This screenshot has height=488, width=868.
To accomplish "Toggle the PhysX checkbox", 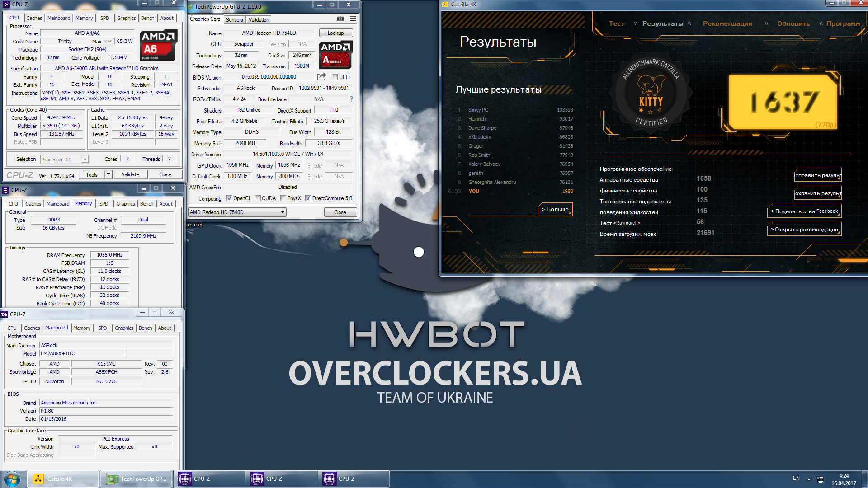I will 283,198.
